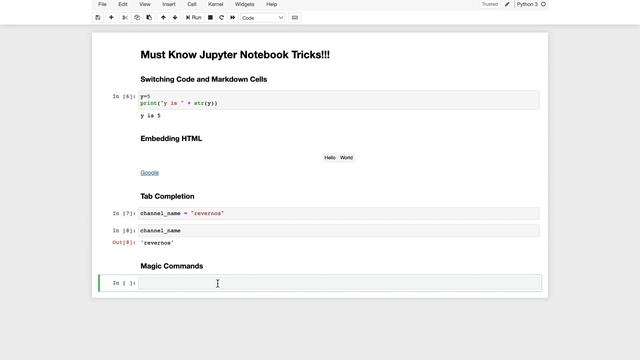Copy selected cells icon
The width and height of the screenshot is (640, 360).
point(137,18)
